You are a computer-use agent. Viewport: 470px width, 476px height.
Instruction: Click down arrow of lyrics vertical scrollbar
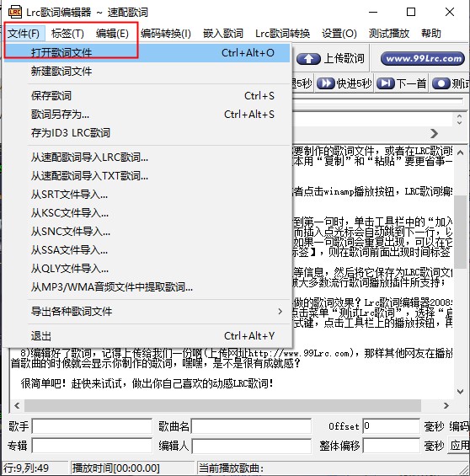pos(460,392)
